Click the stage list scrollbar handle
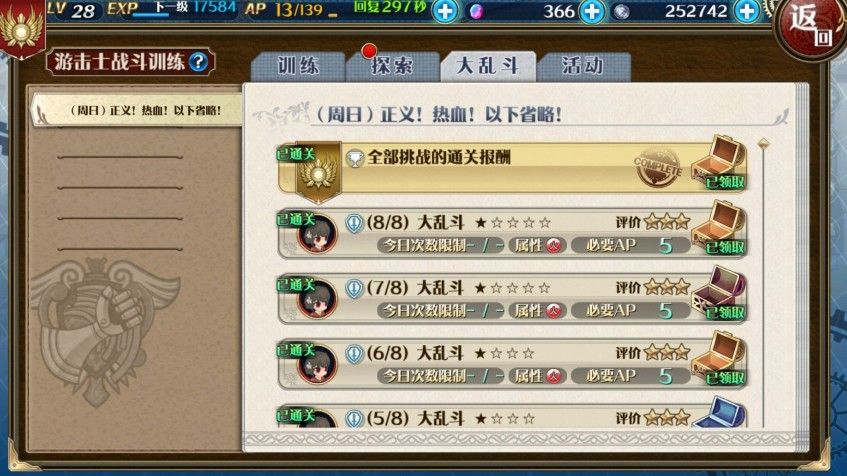Screen dimensions: 847x476 (763, 144)
